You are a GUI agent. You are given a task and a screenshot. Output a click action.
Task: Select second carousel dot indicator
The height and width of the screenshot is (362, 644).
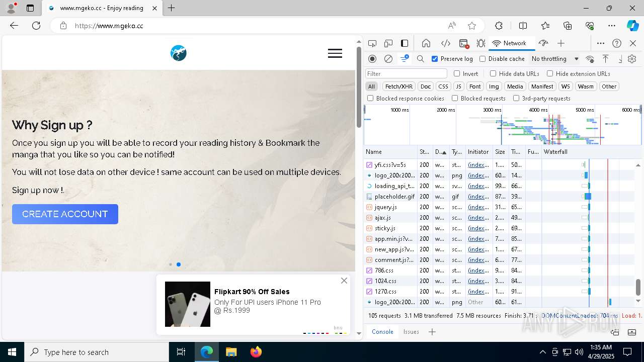tap(179, 264)
